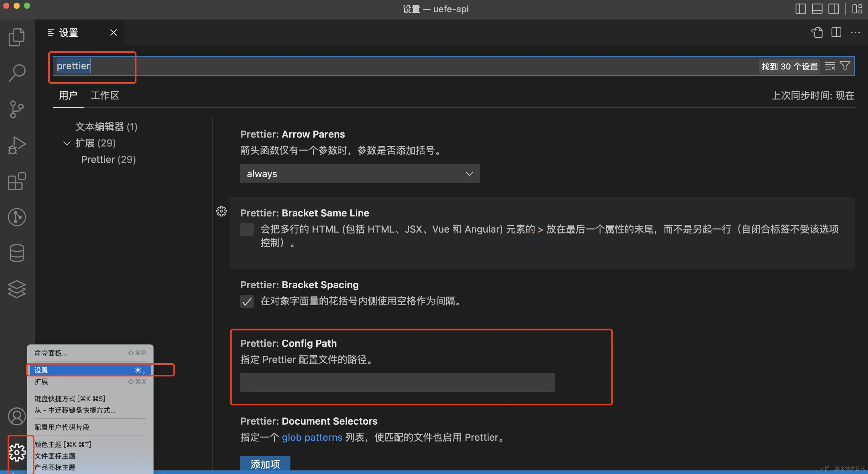Click the Prettier: Bracket Same Line heading

tap(305, 213)
